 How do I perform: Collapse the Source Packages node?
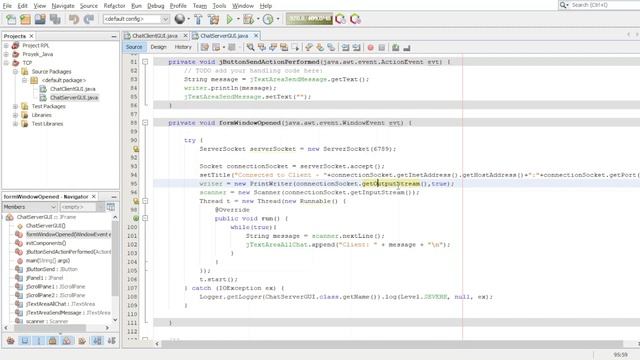coord(15,71)
